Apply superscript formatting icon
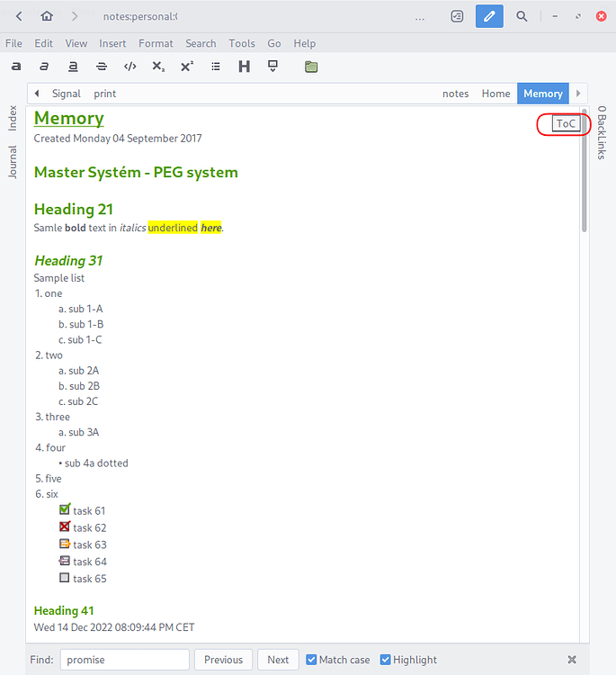The width and height of the screenshot is (616, 675). pos(187,67)
